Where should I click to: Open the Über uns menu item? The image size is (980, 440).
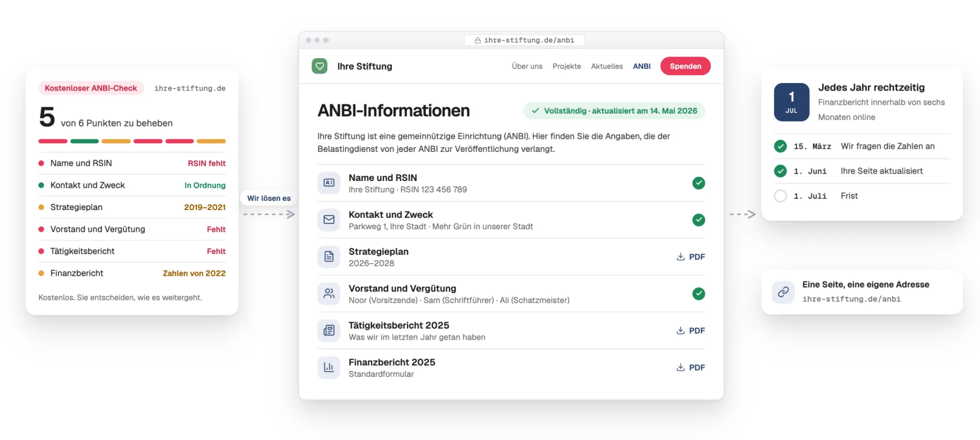[x=527, y=66]
